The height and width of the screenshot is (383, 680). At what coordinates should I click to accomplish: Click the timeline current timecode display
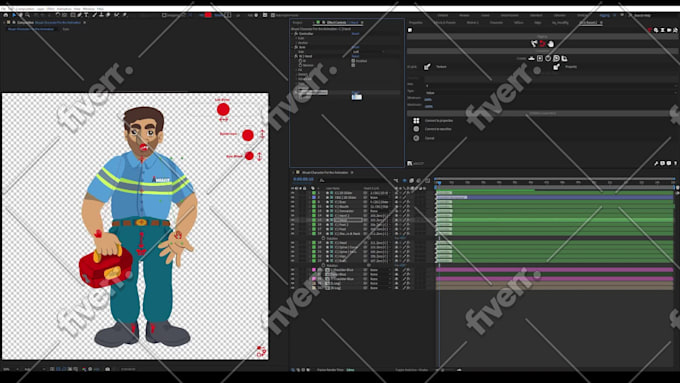(x=304, y=179)
